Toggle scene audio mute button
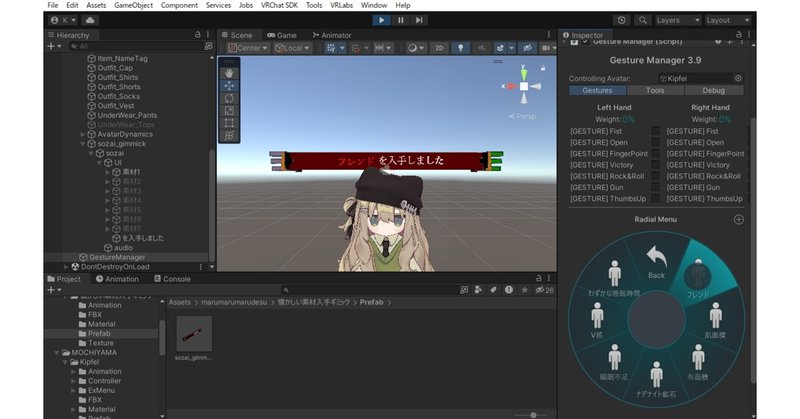The image size is (800, 419). coord(481,48)
